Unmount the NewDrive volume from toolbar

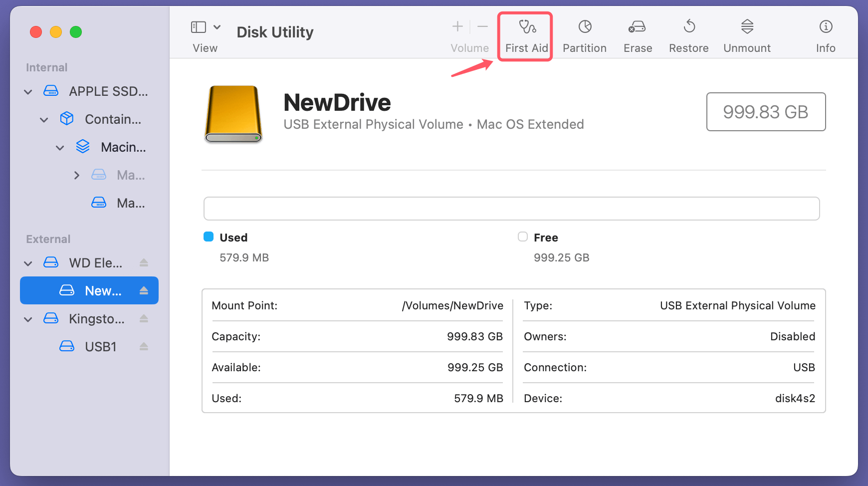tap(746, 36)
